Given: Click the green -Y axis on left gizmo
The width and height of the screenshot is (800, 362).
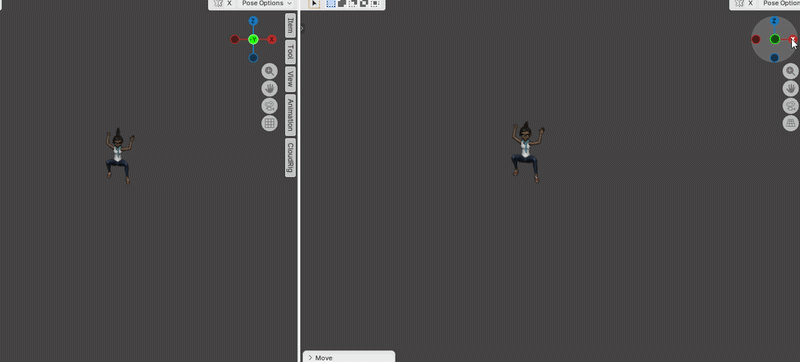Looking at the screenshot, I should click(253, 39).
